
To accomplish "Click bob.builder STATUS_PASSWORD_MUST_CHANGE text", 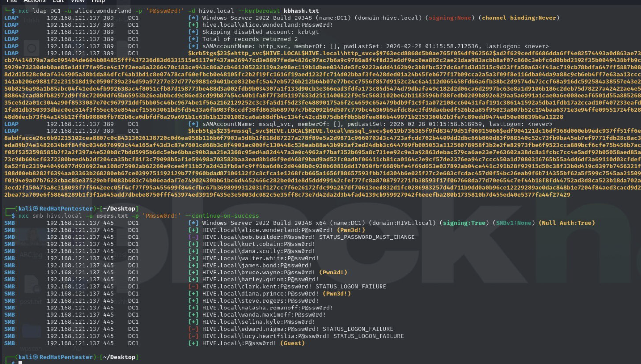I will pos(366,237).
